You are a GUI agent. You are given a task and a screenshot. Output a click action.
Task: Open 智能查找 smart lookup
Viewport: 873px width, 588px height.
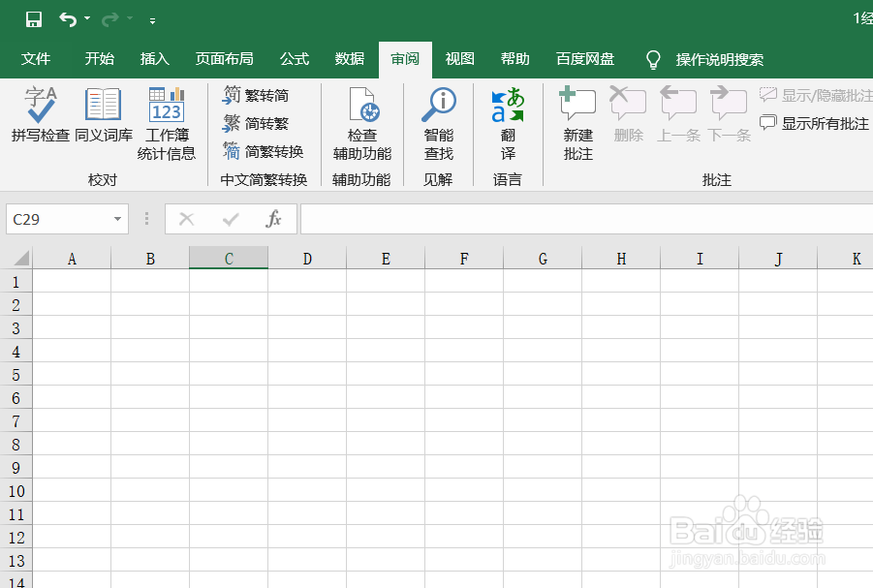pyautogui.click(x=438, y=124)
